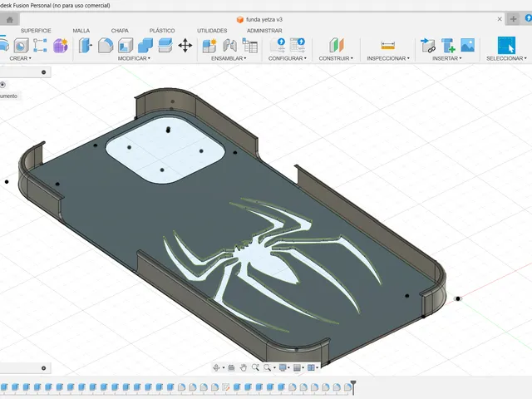Viewport: 532px width, 399px height.
Task: Open the INSERTAR dropdown menu
Action: pyautogui.click(x=447, y=58)
